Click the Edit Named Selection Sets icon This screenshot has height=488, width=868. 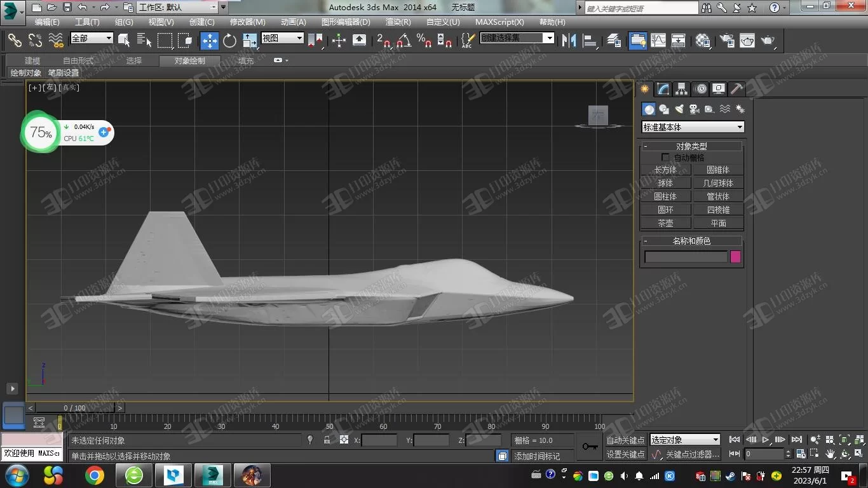coord(467,40)
